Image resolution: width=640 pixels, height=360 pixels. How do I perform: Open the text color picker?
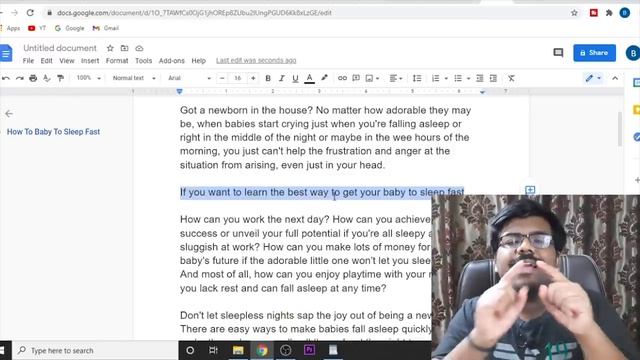pos(309,78)
